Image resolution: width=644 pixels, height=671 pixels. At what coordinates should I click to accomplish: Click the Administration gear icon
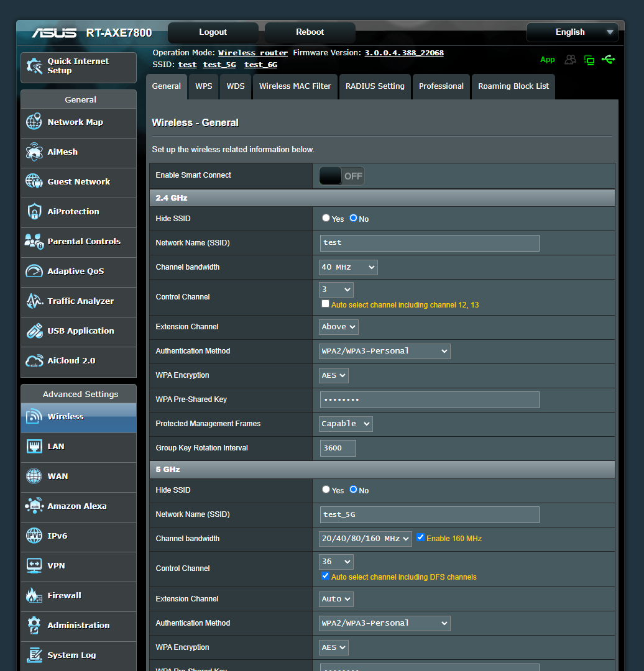34,625
